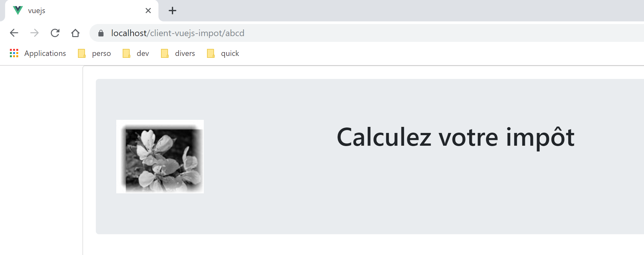Click the colorful Applications grid icon

[14, 53]
